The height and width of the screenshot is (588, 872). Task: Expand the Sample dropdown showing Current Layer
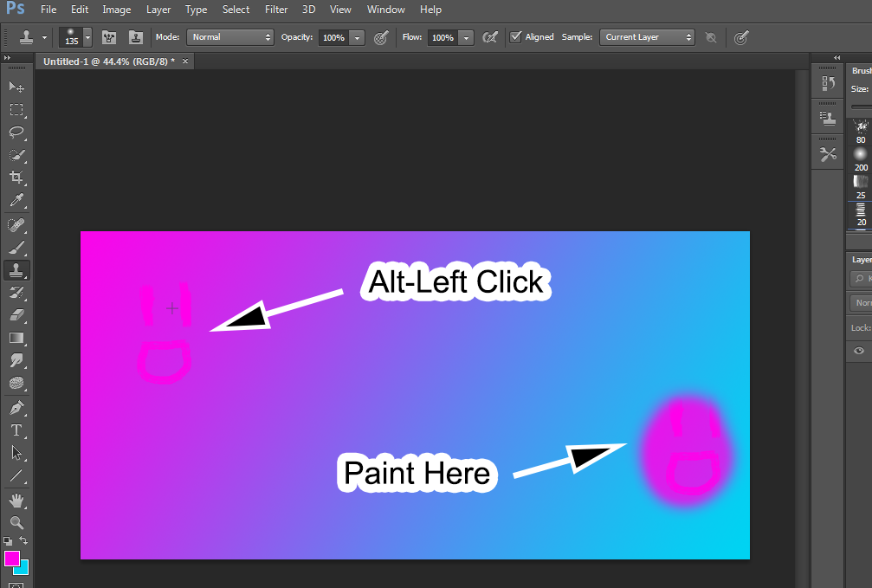tap(647, 37)
